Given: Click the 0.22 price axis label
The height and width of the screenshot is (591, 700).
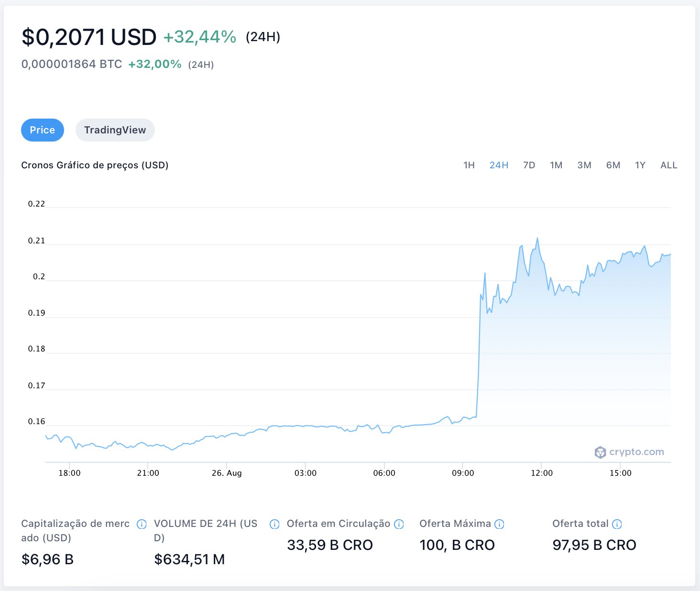Looking at the screenshot, I should (x=36, y=204).
